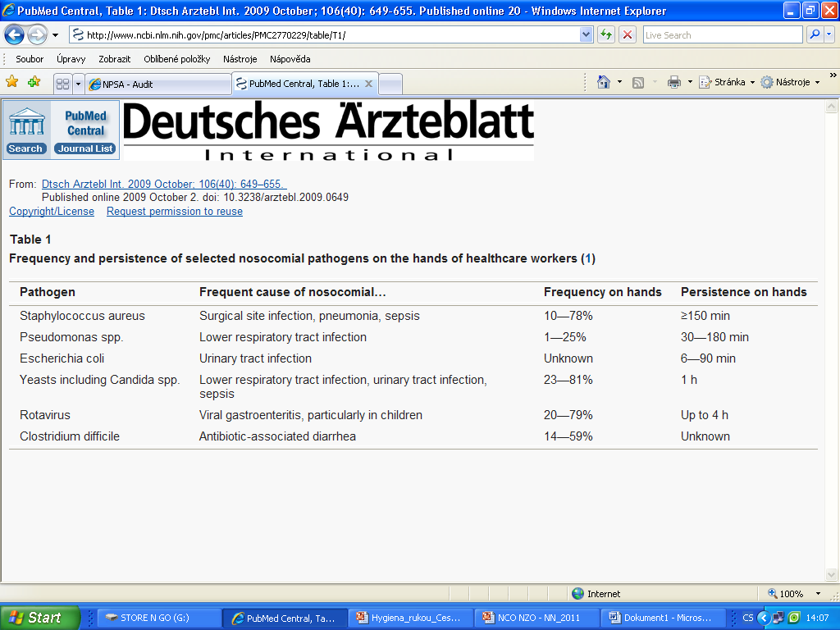Click the Quick Tabs grid icon
Screen dimensions: 840x630
pos(62,84)
